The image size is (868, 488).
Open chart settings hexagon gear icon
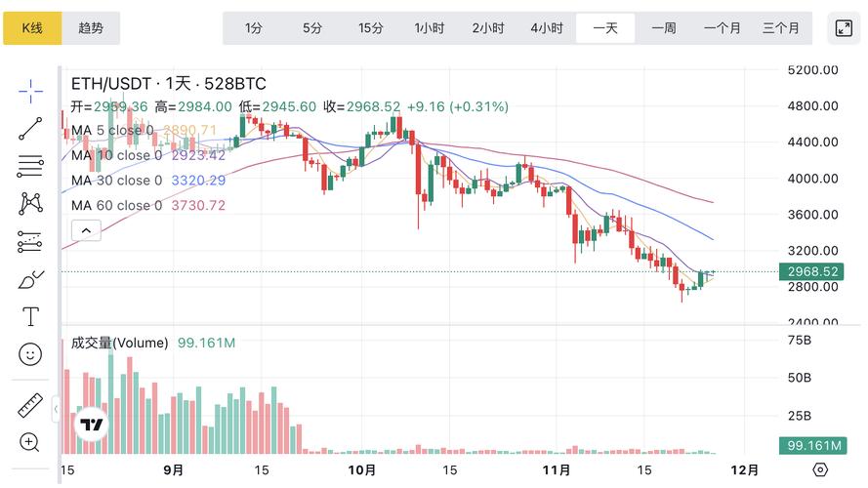pyautogui.click(x=820, y=469)
